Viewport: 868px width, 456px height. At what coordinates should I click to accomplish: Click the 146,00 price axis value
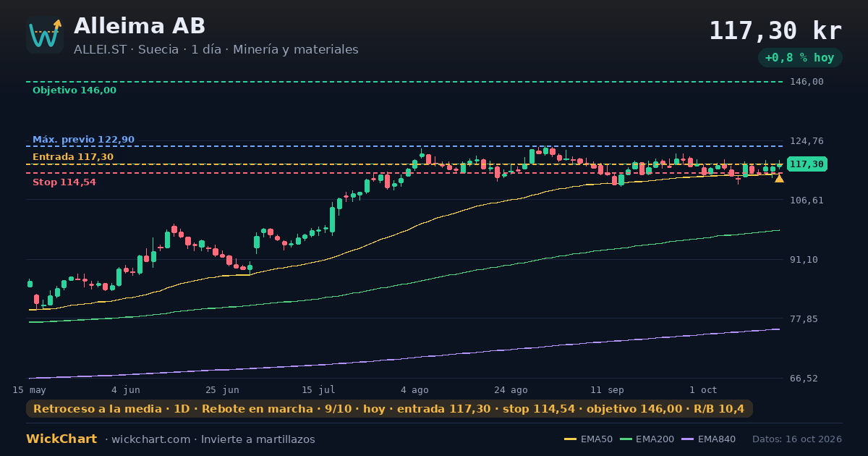(x=807, y=82)
